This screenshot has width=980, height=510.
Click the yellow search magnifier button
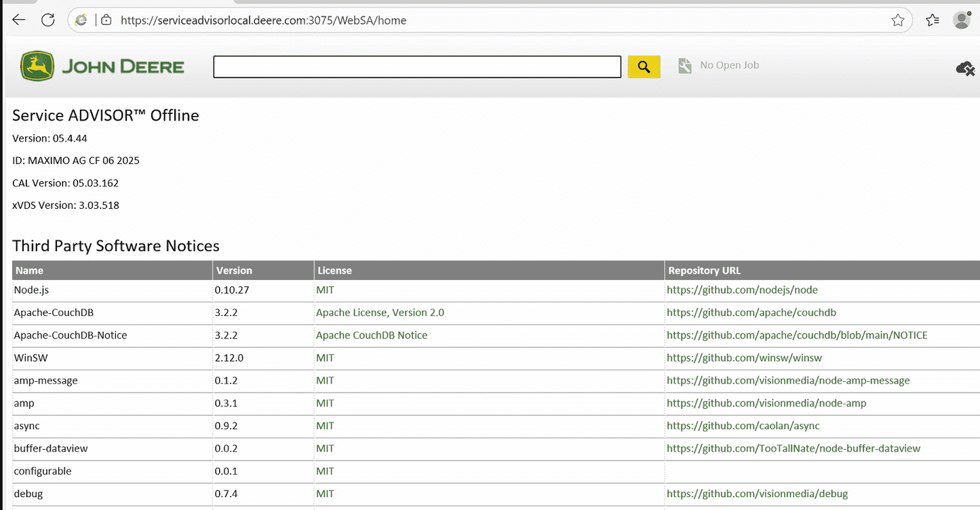click(x=642, y=66)
